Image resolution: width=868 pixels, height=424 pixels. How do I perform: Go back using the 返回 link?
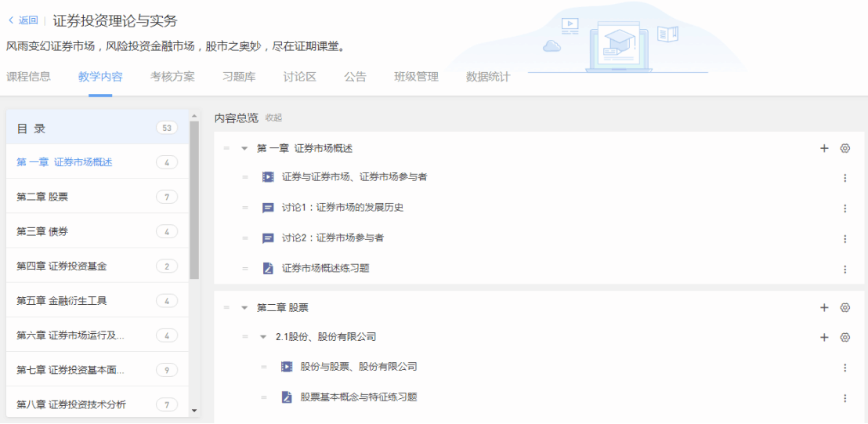pos(23,20)
